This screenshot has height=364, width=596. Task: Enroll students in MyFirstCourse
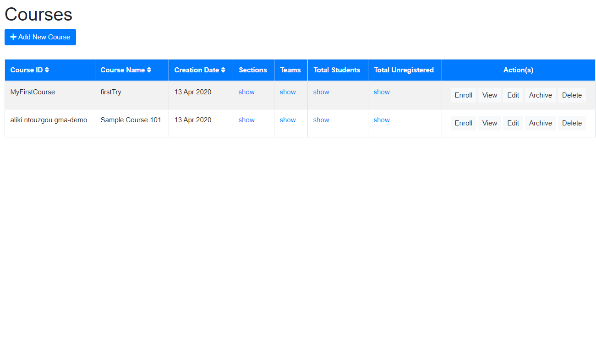click(x=464, y=95)
